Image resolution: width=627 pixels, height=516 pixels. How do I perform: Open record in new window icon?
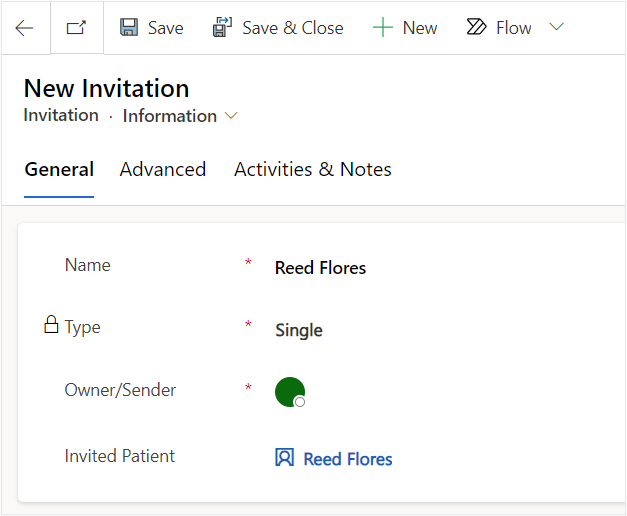76,28
